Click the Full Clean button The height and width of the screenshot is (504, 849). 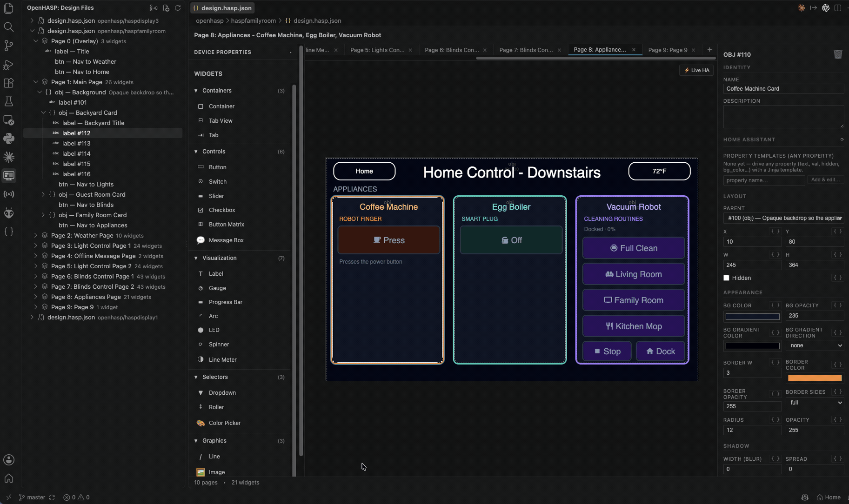point(634,248)
